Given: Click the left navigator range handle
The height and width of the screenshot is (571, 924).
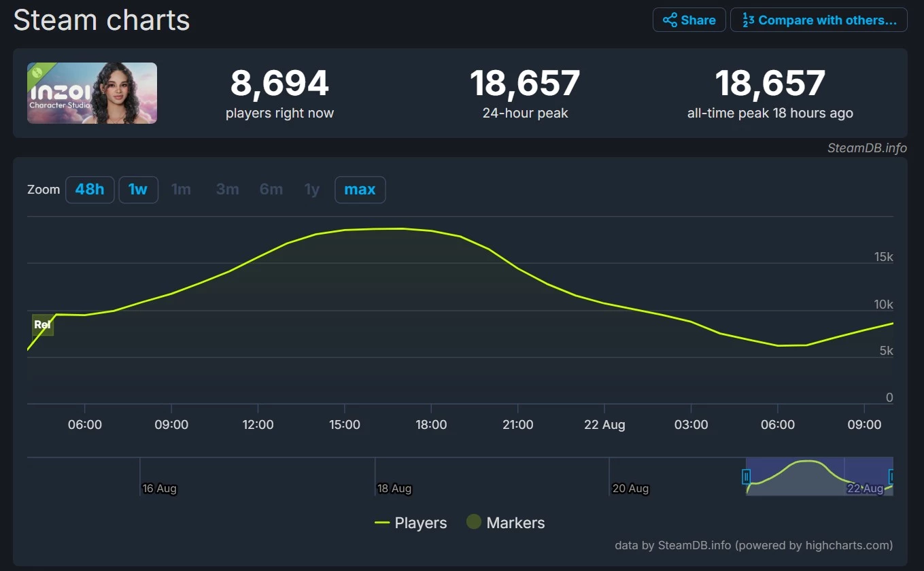Looking at the screenshot, I should point(746,477).
